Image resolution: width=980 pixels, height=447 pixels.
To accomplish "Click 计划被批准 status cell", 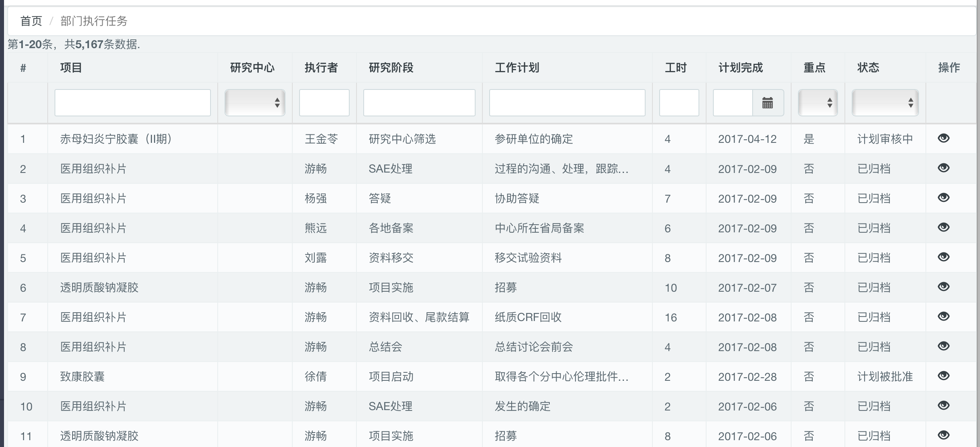I will [x=885, y=376].
